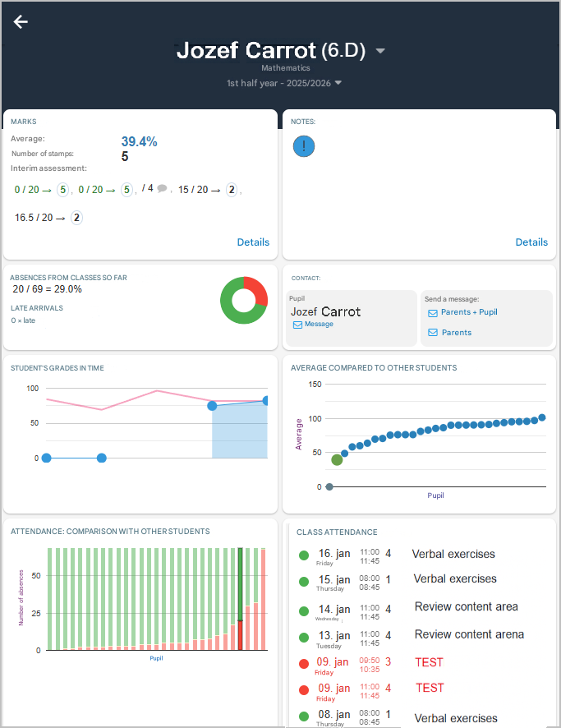The image size is (561, 728).
Task: Open the blue exclamation note icon
Action: click(x=304, y=146)
